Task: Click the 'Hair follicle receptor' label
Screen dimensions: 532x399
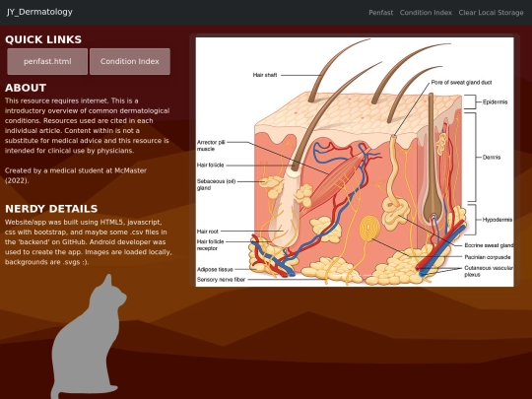Action: point(211,245)
